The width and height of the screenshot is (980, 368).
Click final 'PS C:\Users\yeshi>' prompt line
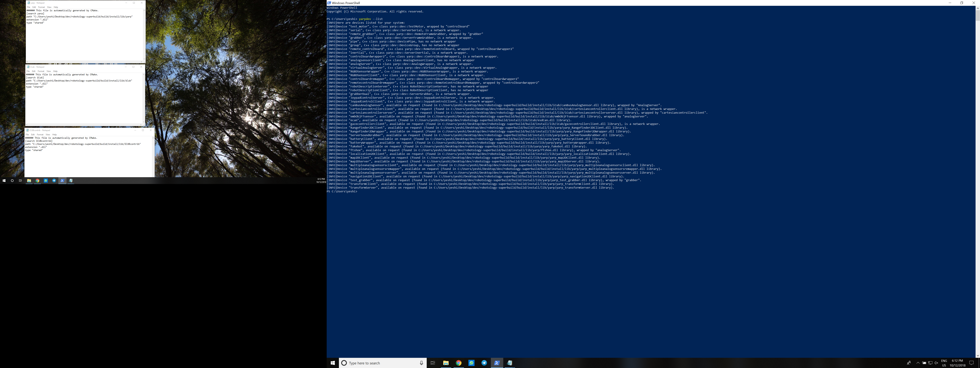point(342,192)
